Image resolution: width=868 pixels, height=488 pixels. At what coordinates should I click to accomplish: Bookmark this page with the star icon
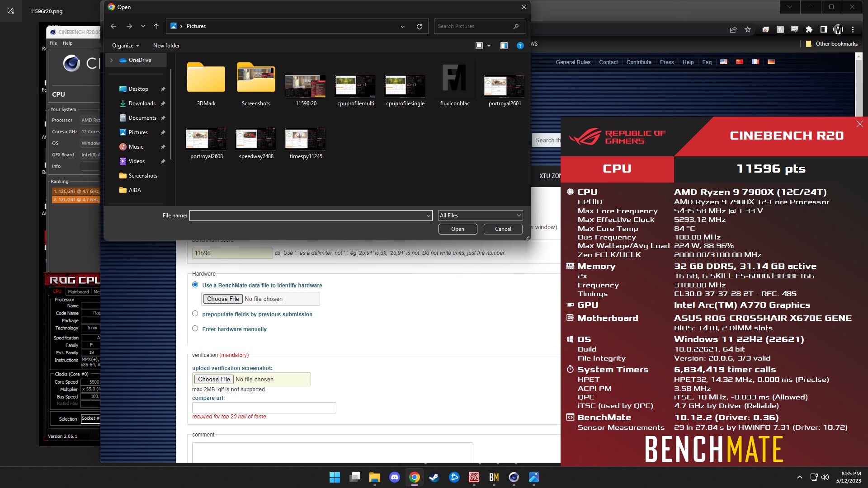(748, 29)
